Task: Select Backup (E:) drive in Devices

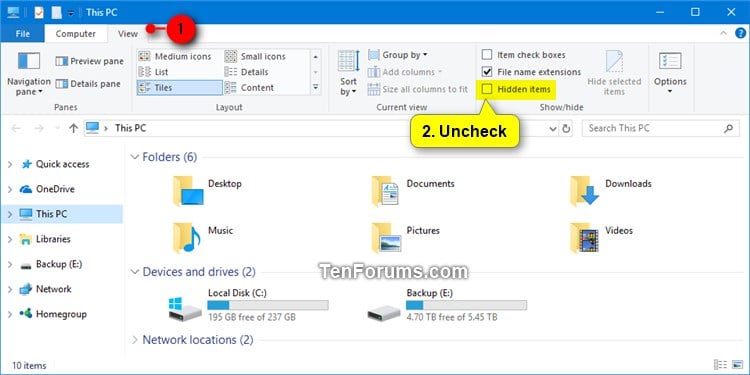Action: pyautogui.click(x=447, y=305)
